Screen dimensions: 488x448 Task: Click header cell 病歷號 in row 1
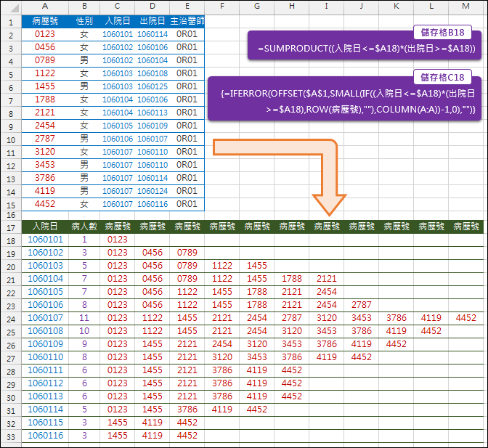point(45,21)
